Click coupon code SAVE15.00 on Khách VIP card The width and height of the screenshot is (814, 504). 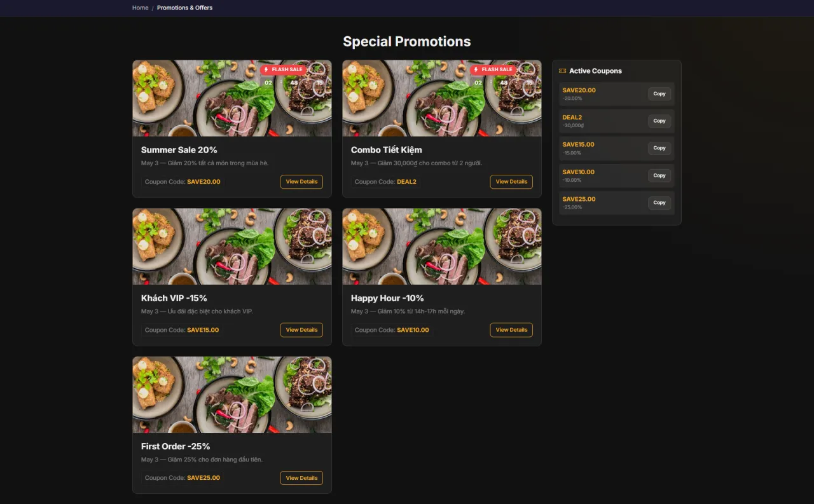point(203,330)
